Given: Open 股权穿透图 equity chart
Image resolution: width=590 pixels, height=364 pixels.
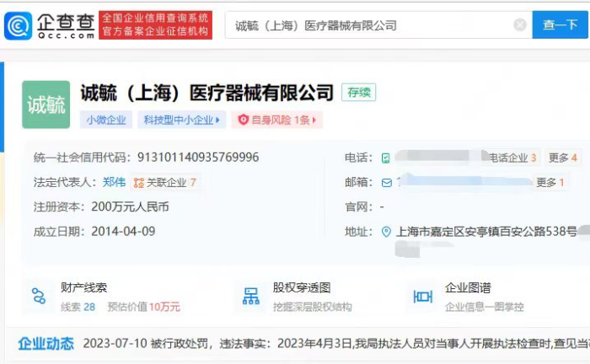Looking at the screenshot, I should [302, 288].
